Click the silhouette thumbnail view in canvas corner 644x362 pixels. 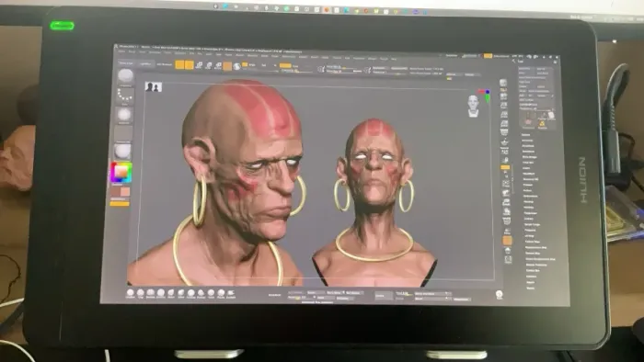[154, 86]
